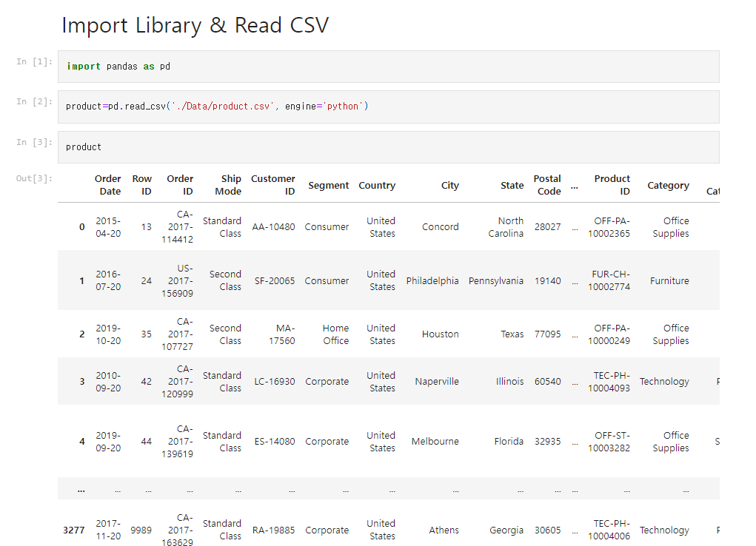The height and width of the screenshot is (546, 756).
Task: Click the Postal Code column header
Action: pos(547,185)
